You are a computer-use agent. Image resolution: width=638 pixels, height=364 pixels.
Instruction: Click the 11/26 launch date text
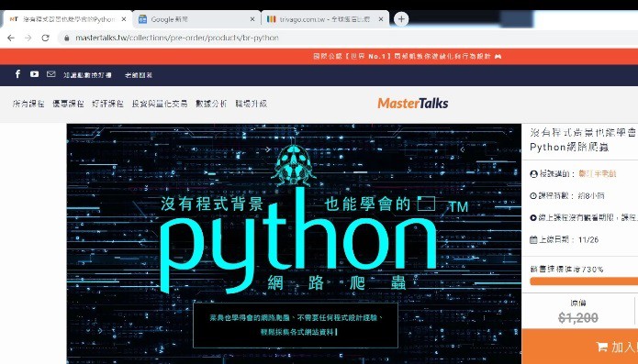[588, 239]
